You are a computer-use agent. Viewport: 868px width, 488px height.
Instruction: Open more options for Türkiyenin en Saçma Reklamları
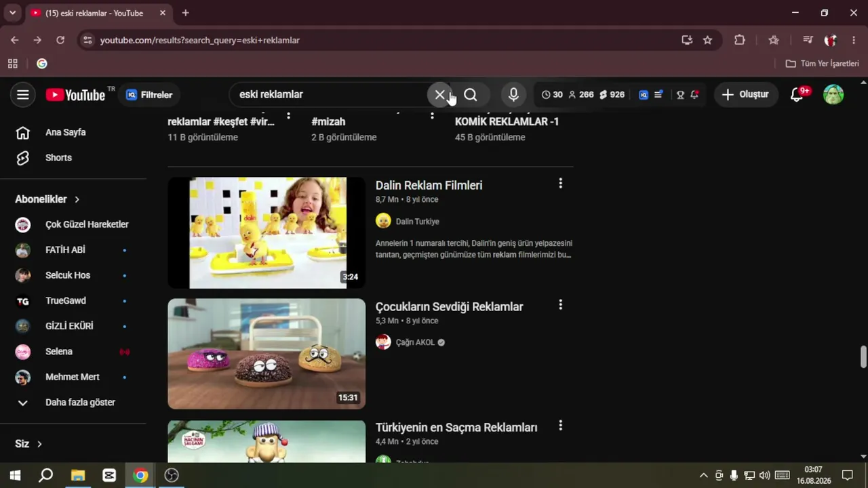pos(560,426)
